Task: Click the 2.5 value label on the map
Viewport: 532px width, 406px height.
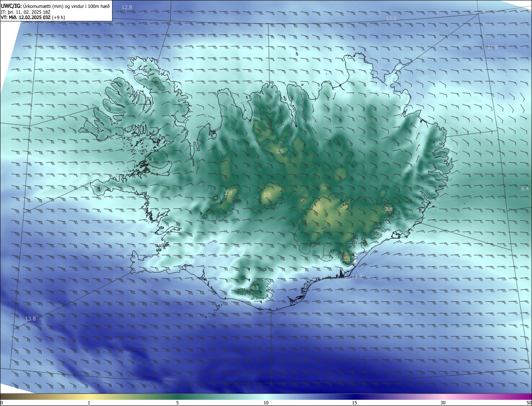Action: pyautogui.click(x=267, y=195)
